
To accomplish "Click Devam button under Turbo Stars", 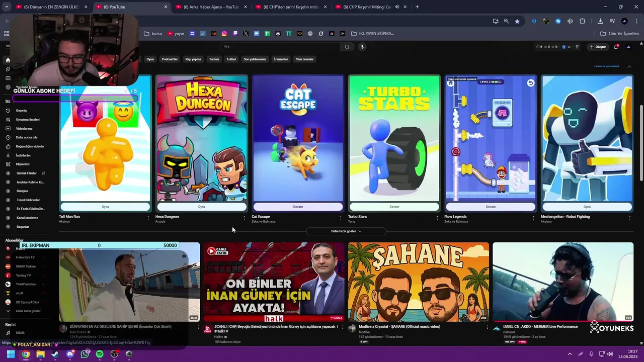I will (394, 207).
